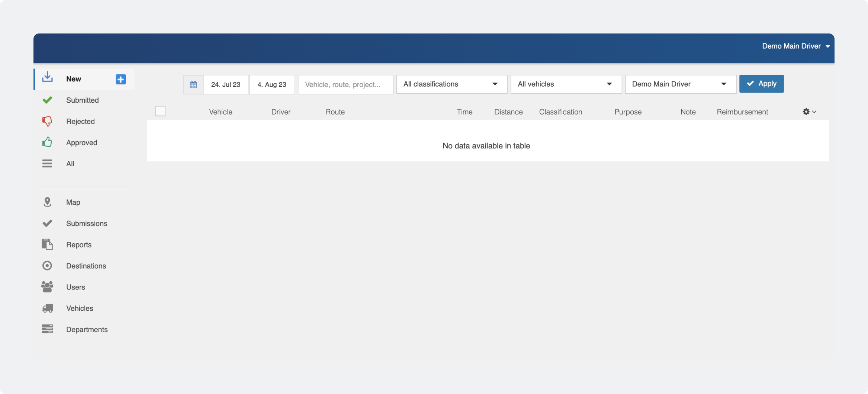This screenshot has height=394, width=868.
Task: Open the Map pin icon
Action: click(x=47, y=202)
